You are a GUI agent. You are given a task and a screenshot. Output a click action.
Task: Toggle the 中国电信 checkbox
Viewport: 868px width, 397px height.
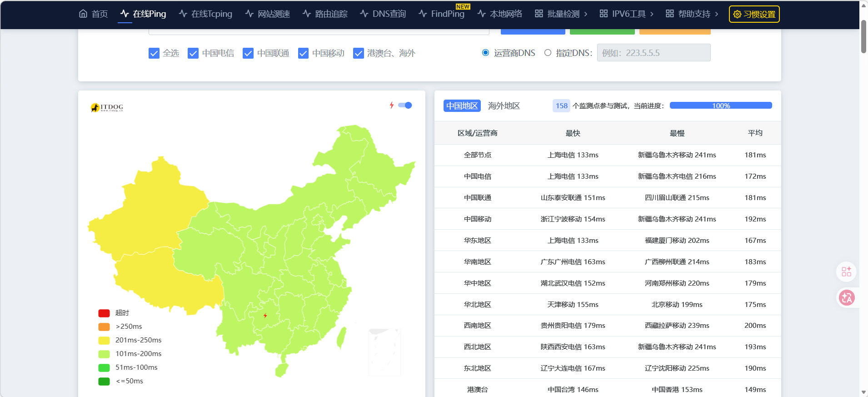193,53
